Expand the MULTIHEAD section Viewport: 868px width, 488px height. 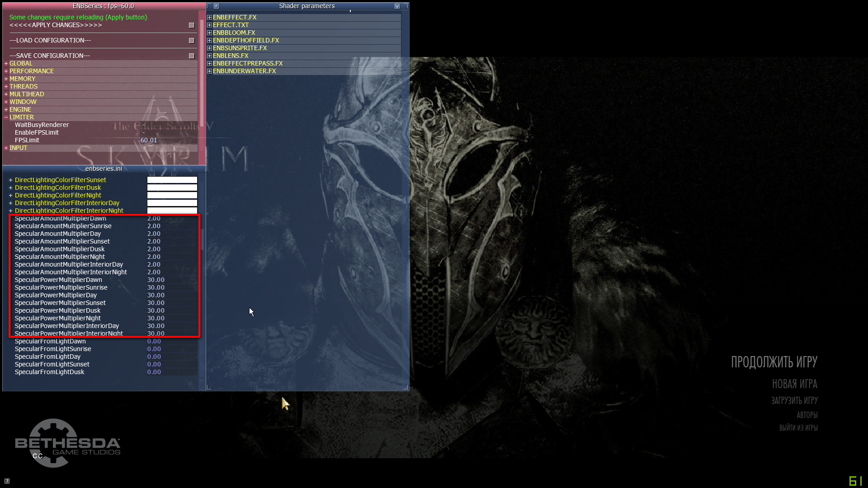tap(6, 94)
